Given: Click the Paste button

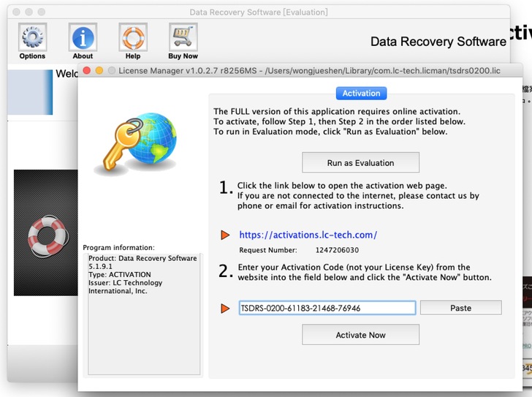Looking at the screenshot, I should pos(460,308).
